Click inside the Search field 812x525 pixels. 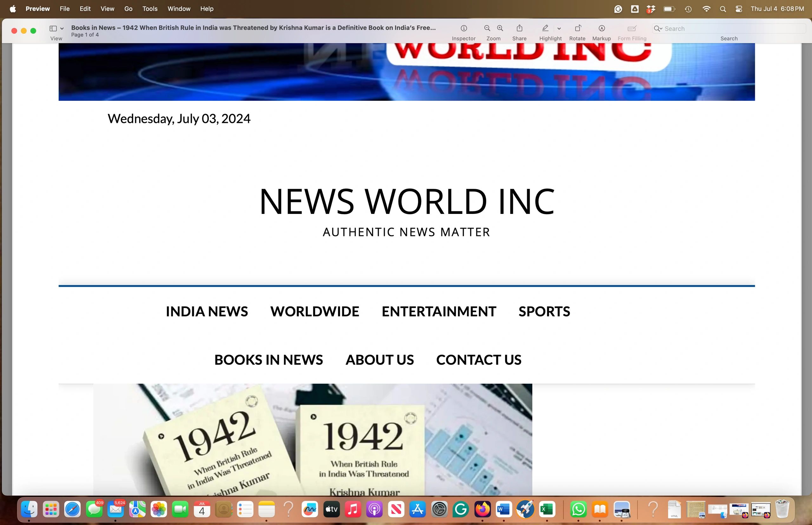point(717,29)
